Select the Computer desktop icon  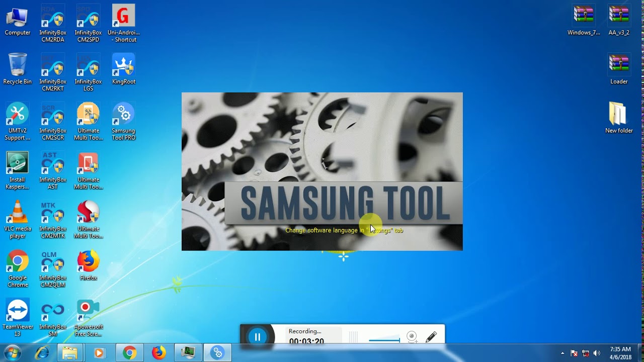[18, 21]
